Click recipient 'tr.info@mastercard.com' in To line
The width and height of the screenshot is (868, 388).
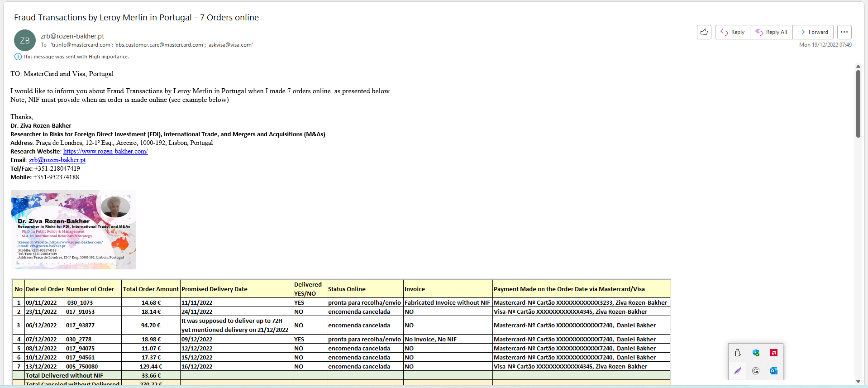point(81,45)
